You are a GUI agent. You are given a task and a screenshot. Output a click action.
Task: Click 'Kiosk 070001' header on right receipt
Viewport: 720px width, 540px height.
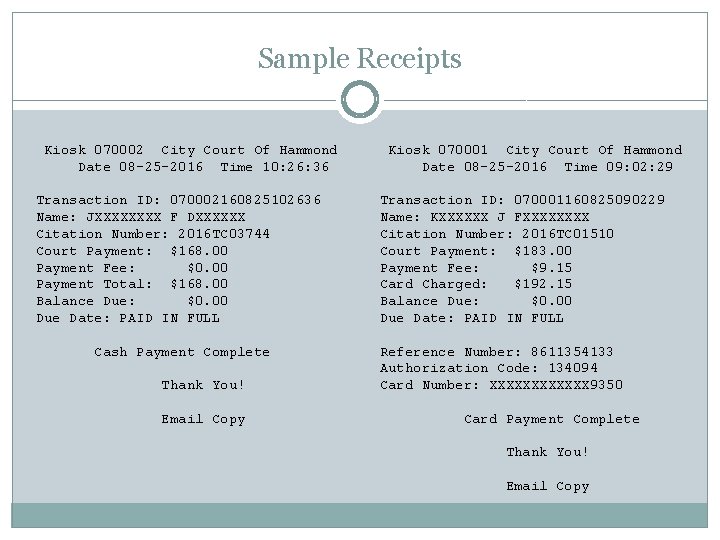[438, 150]
